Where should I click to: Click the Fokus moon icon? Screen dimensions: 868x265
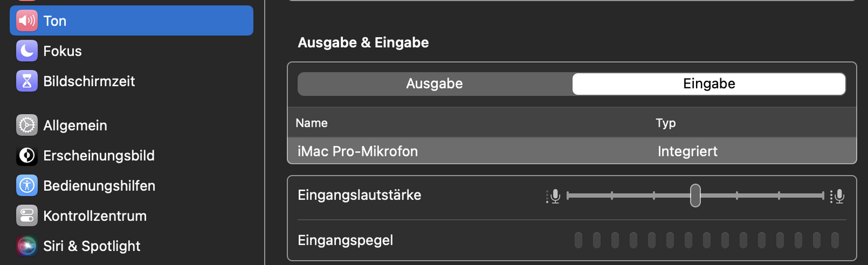tap(27, 51)
